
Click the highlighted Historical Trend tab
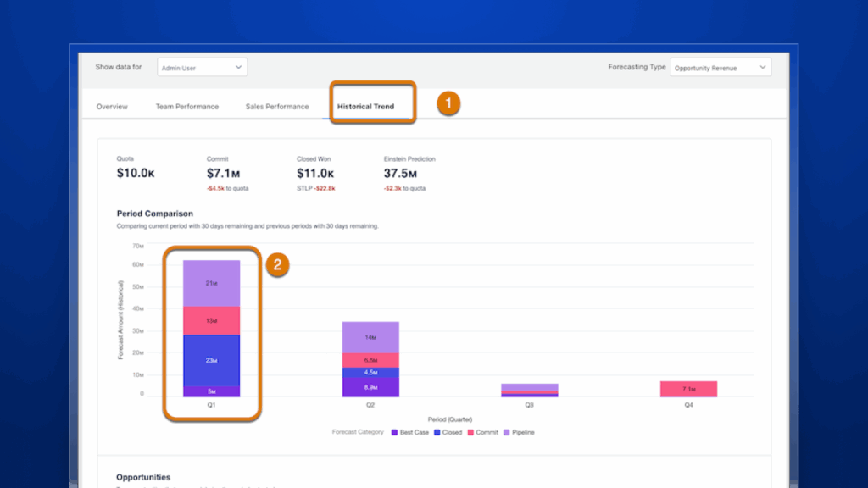(370, 107)
